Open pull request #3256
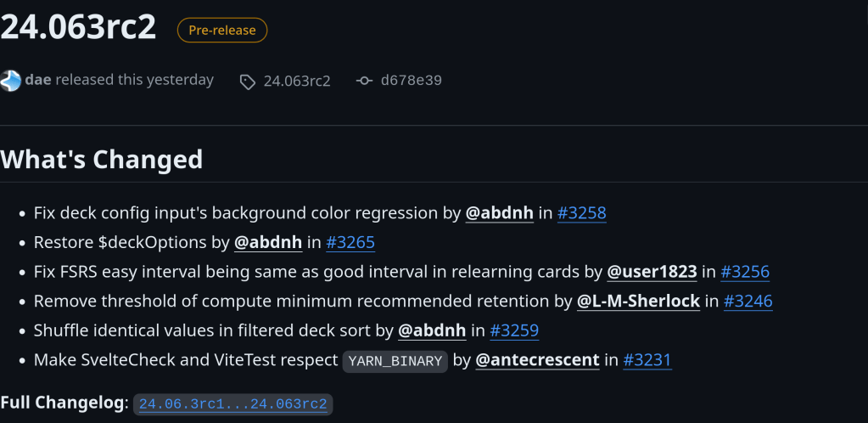Image resolution: width=868 pixels, height=423 pixels. [x=744, y=272]
